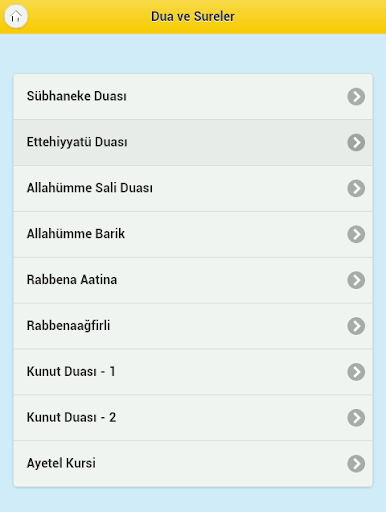Open Allahümme Sali Duası text
Image resolution: width=386 pixels, height=512 pixels.
[x=193, y=188]
